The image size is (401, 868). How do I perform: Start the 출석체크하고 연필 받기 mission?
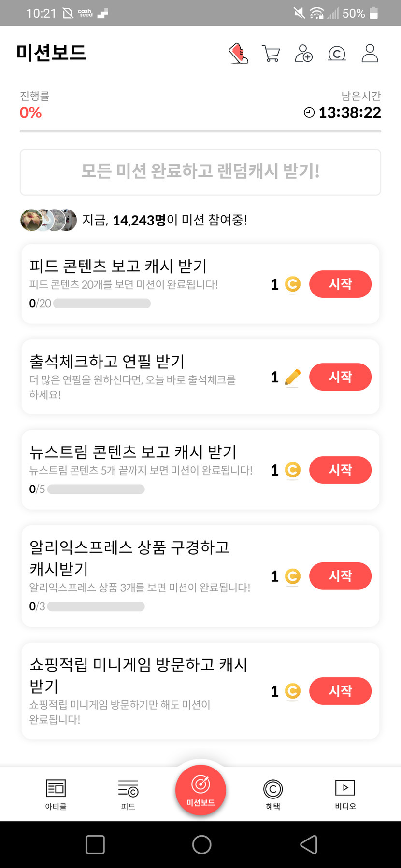point(340,377)
